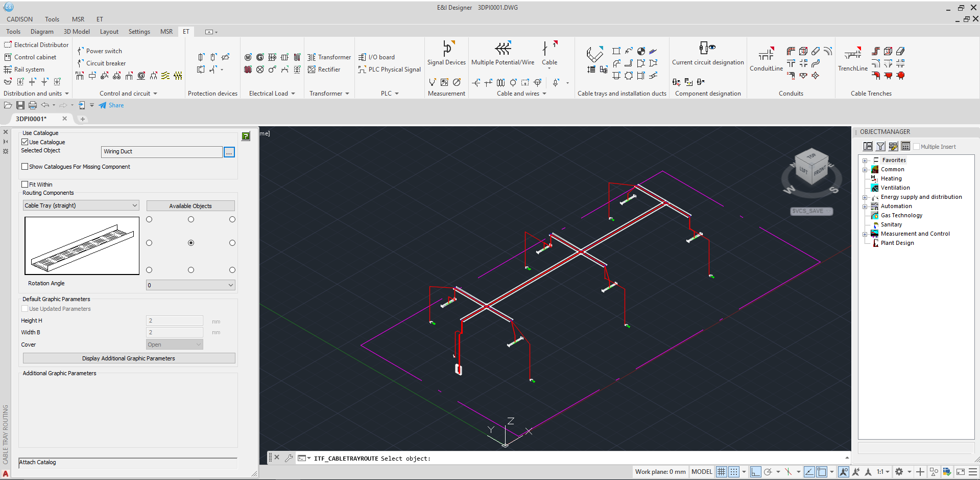Select the bottom-right alignment radio button
The height and width of the screenshot is (480, 980).
point(232,270)
